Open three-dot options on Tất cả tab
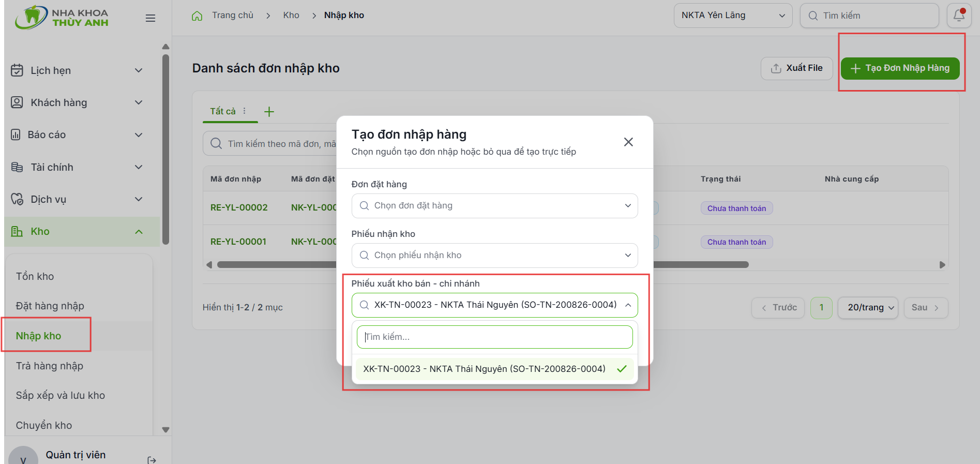 pos(245,111)
